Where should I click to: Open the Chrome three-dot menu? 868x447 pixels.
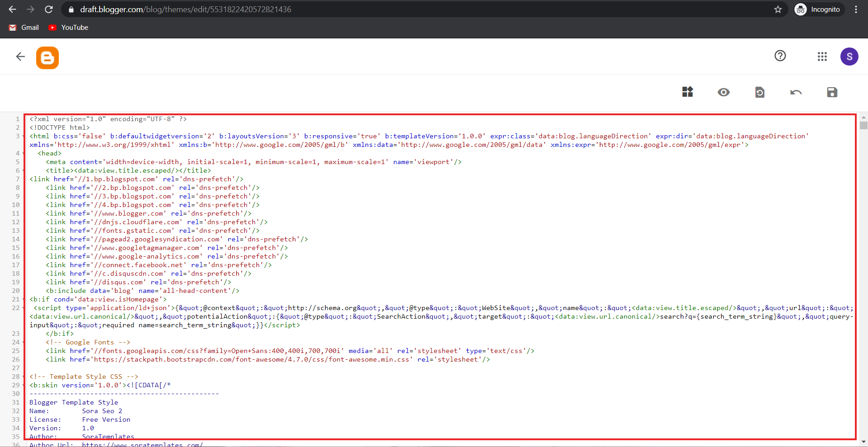pos(856,9)
